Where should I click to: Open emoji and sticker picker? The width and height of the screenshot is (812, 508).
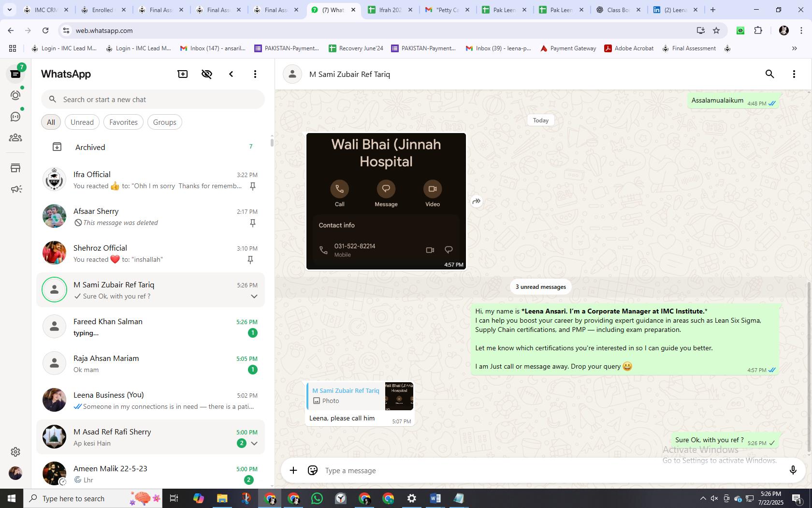pyautogui.click(x=313, y=470)
